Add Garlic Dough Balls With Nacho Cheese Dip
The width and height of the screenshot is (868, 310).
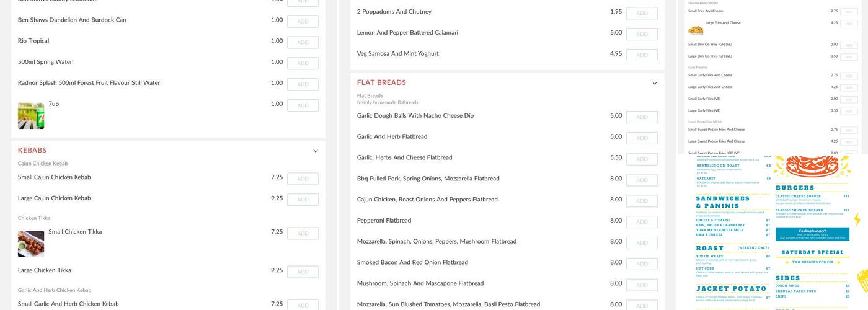642,117
